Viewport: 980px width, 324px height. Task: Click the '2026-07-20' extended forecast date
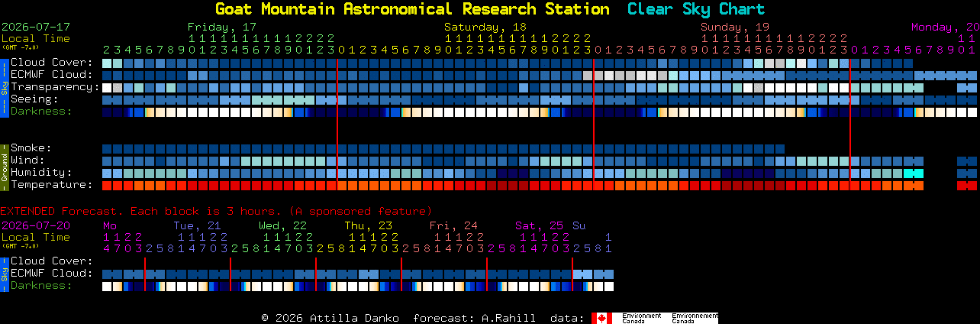pyautogui.click(x=36, y=225)
